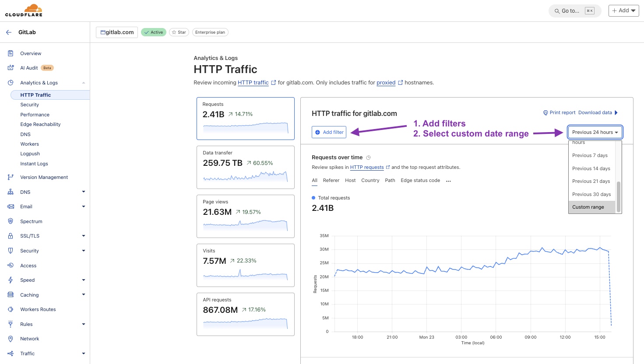Select Previous 21 days option
The image size is (644, 364).
pos(592,181)
